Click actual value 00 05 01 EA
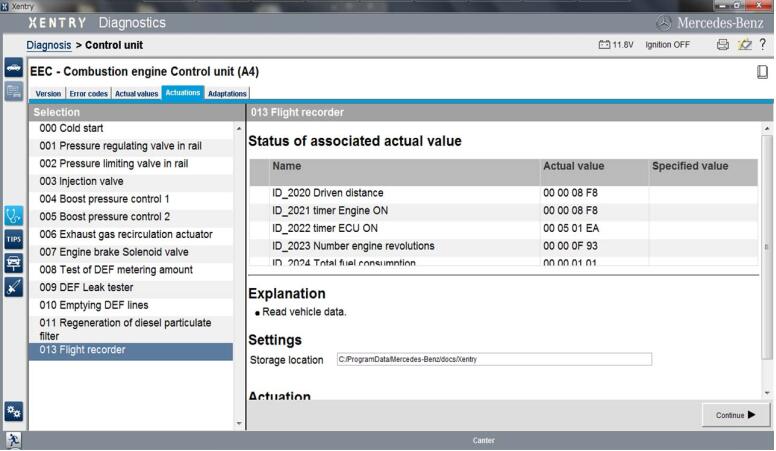Screen dimensions: 776x451 coord(571,229)
